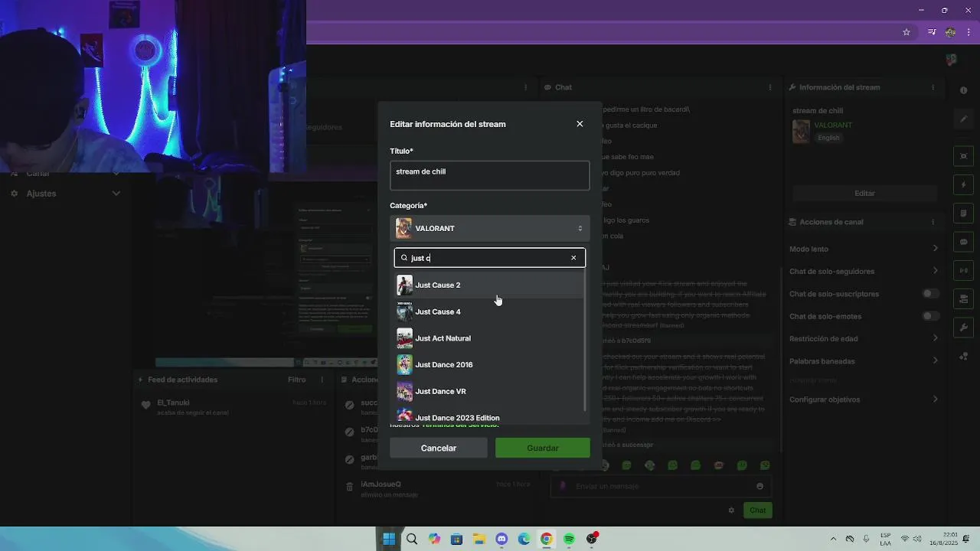Select Just Dance 2023 Edition result
Viewport: 980px width, 551px height.
[x=490, y=417]
